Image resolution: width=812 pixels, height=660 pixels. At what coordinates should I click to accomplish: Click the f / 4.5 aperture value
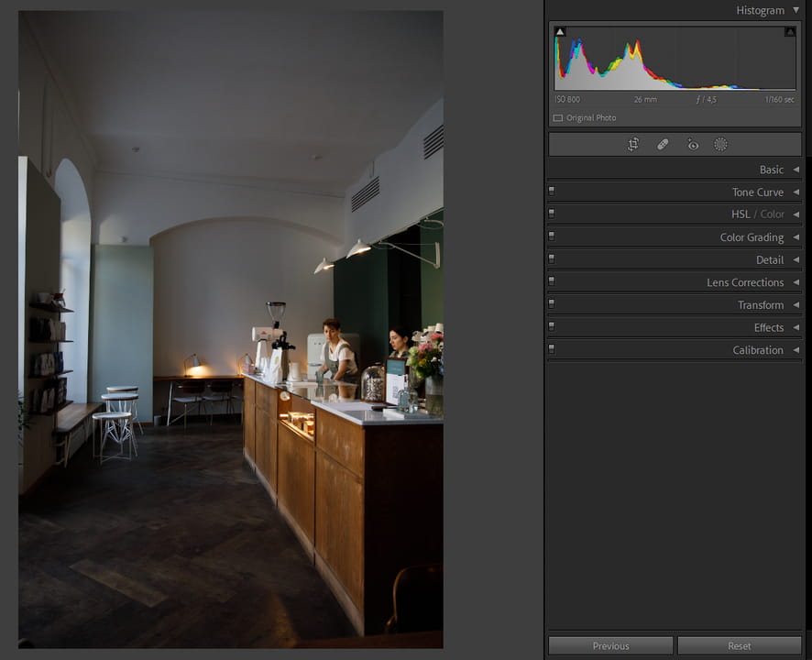[707, 100]
